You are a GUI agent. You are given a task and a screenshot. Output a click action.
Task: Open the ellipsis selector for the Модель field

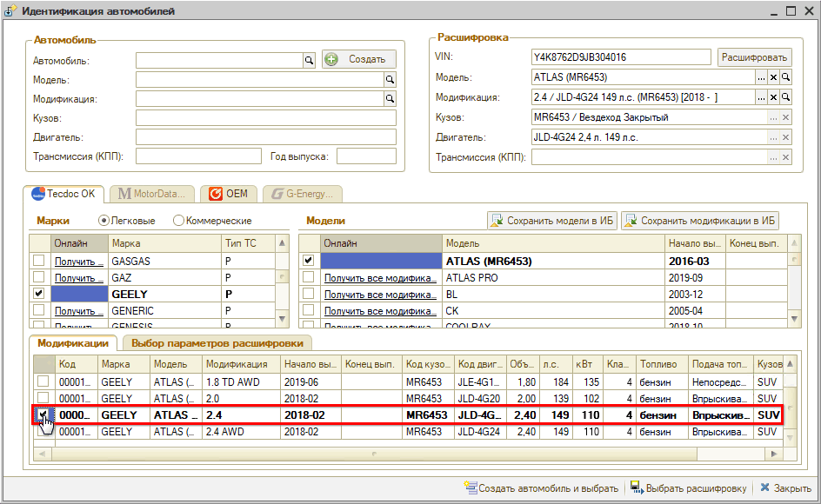point(761,77)
